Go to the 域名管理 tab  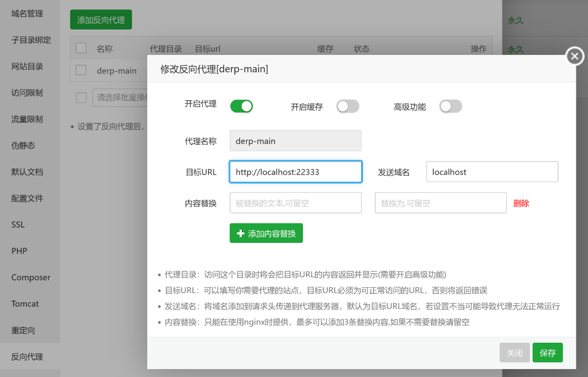point(27,14)
